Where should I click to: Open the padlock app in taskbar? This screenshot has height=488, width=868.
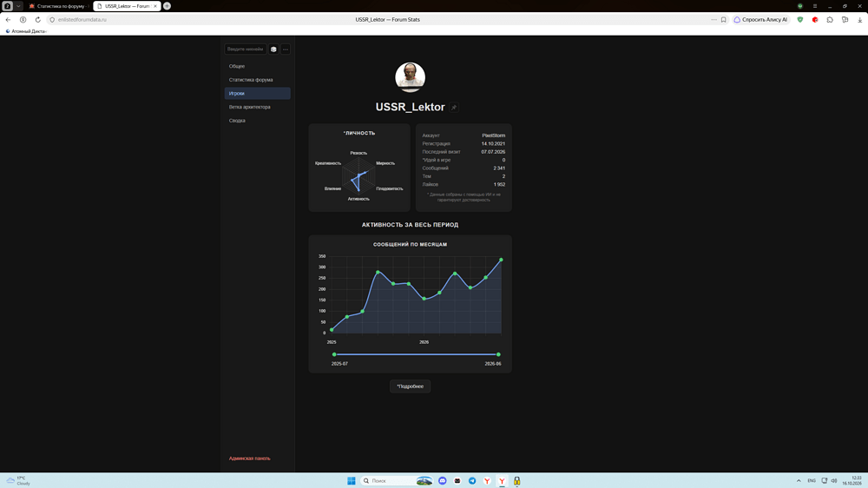coord(517,481)
